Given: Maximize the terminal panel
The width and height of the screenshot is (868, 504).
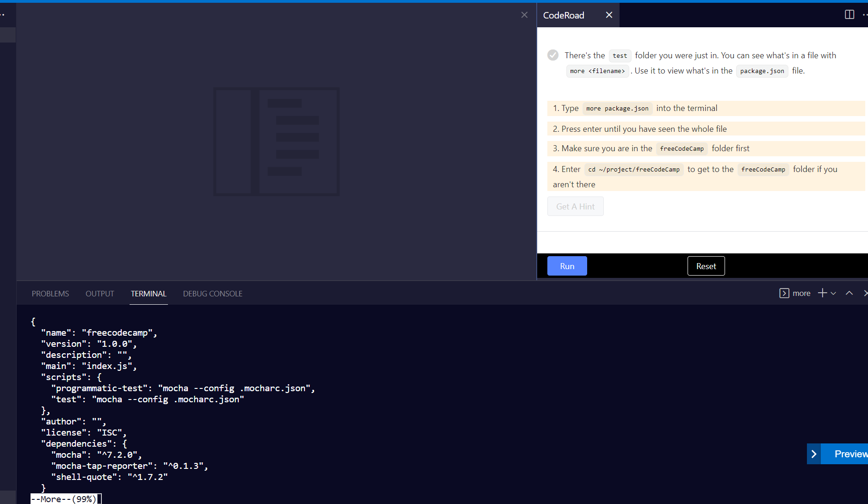Looking at the screenshot, I should 849,293.
